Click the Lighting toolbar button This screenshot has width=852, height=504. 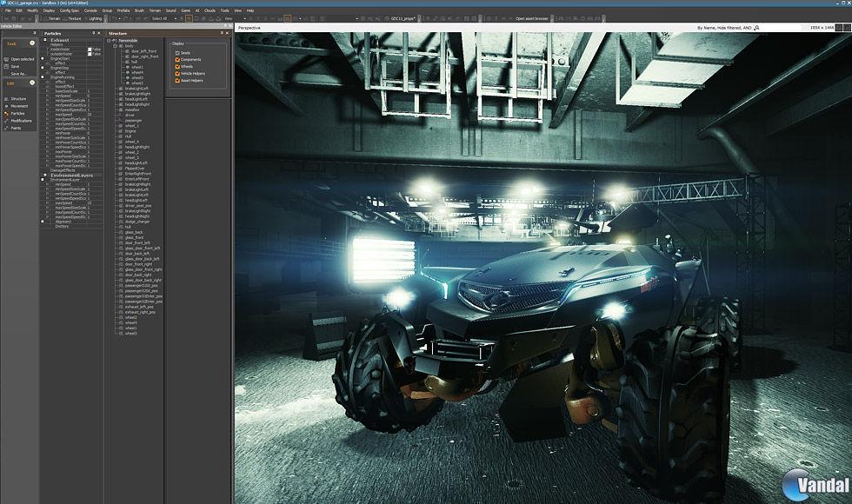[93, 18]
